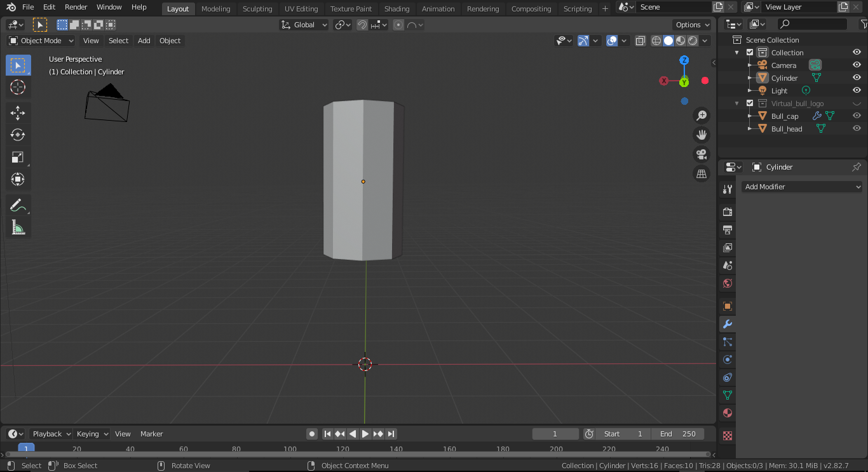Click the outliner search field
Viewport: 868px width, 472px height.
tap(813, 24)
